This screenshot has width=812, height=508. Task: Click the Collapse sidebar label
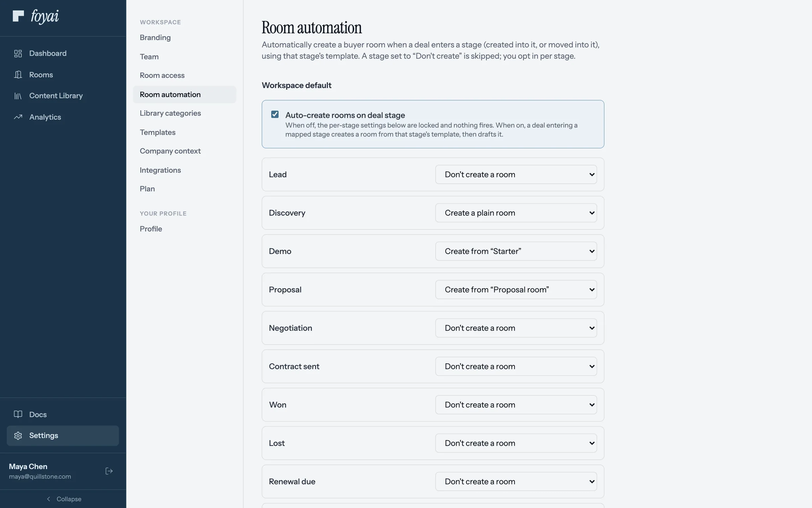(69, 499)
